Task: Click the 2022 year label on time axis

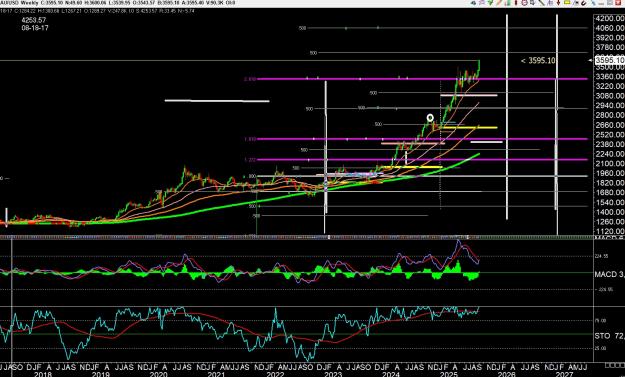Action: click(x=275, y=374)
